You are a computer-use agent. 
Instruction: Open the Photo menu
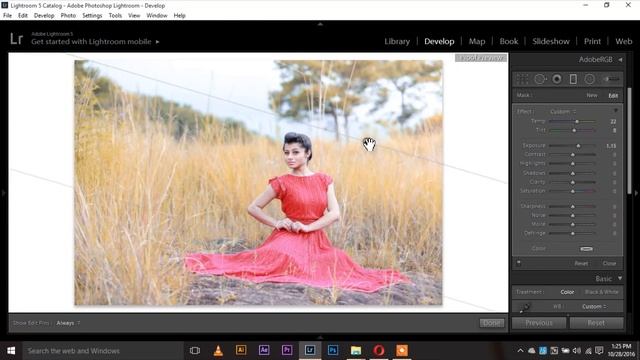tap(68, 16)
